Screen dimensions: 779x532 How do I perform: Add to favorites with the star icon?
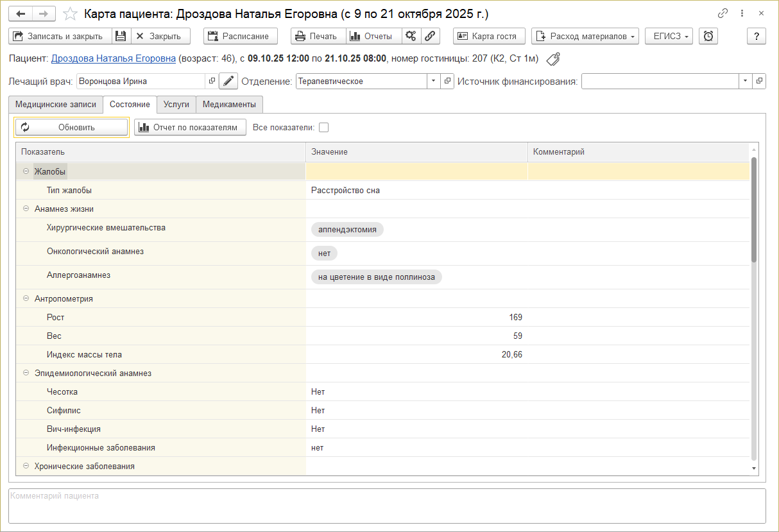point(71,13)
